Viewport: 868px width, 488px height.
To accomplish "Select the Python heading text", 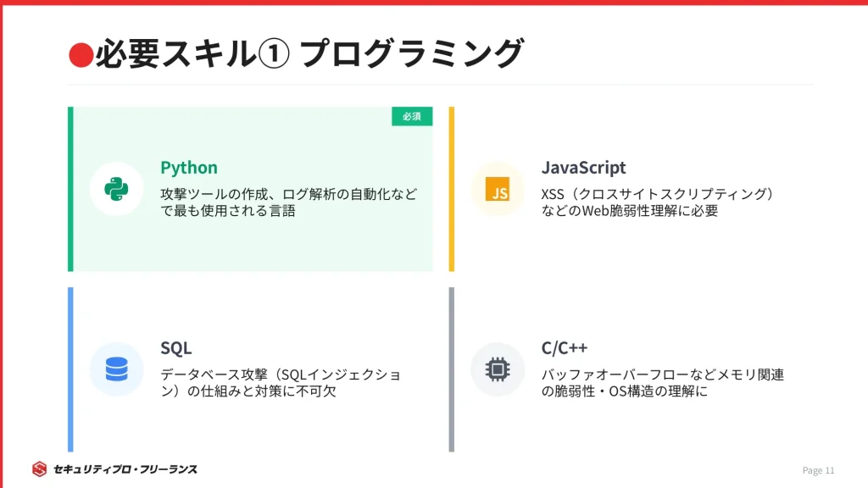I will pos(189,168).
